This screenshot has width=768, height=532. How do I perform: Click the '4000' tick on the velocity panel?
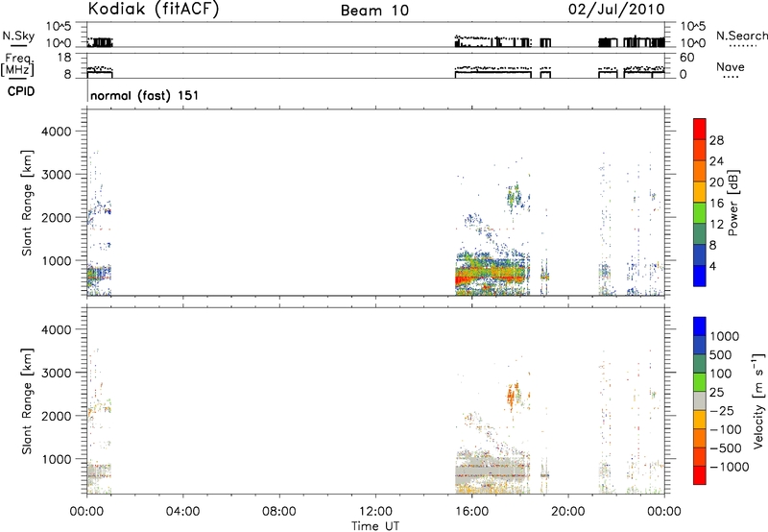click(56, 329)
